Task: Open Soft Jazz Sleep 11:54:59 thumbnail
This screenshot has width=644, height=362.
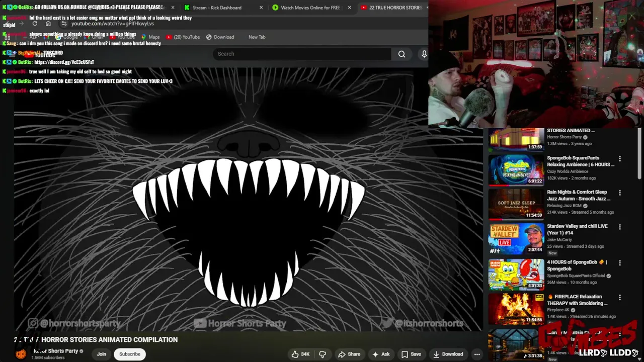Action: (516, 204)
